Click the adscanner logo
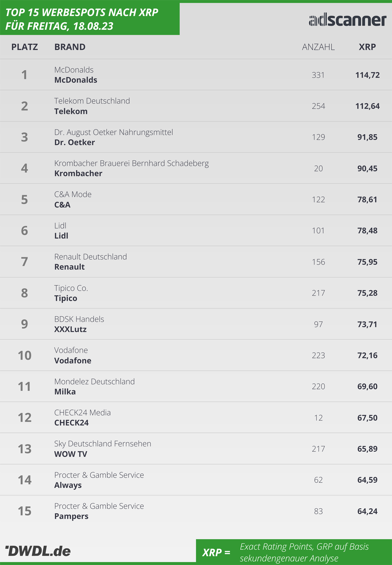Viewport: 392px width, 565px height. [x=348, y=20]
